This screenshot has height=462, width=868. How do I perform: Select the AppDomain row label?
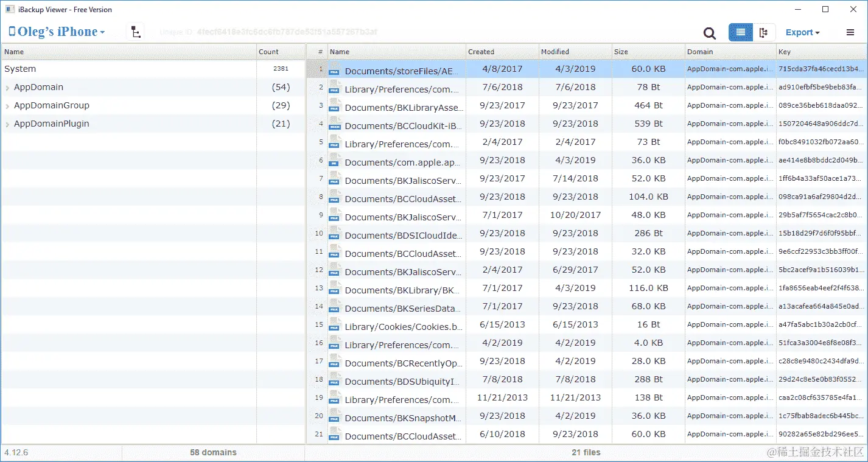(x=38, y=87)
